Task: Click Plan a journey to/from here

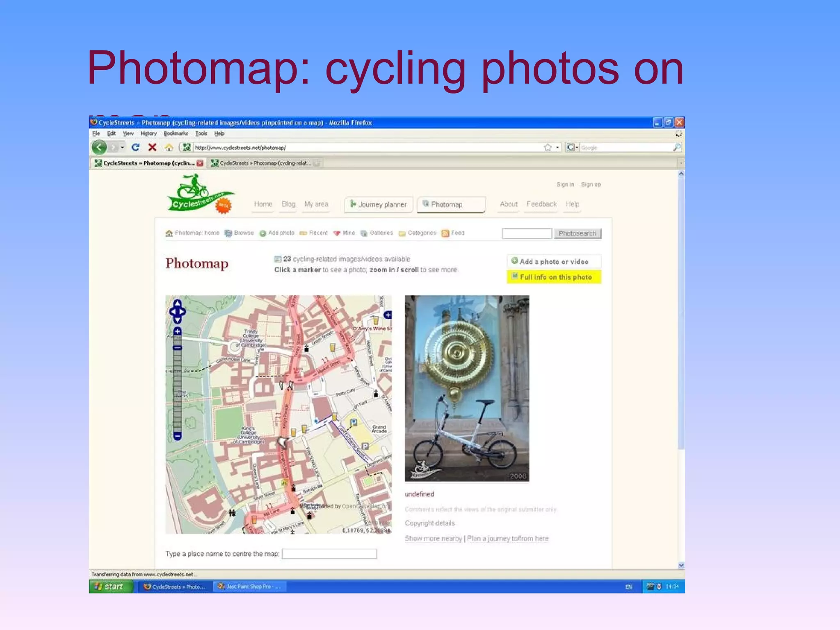Action: (508, 539)
